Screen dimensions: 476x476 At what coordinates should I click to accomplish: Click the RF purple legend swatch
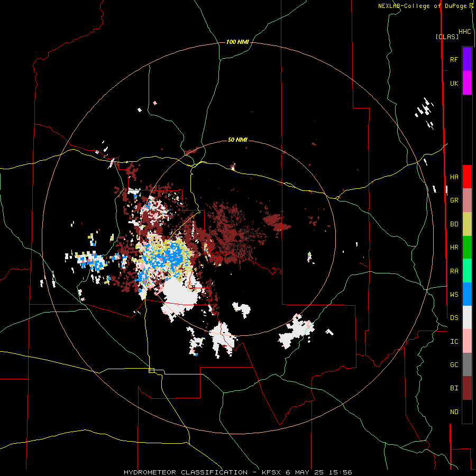[467, 59]
